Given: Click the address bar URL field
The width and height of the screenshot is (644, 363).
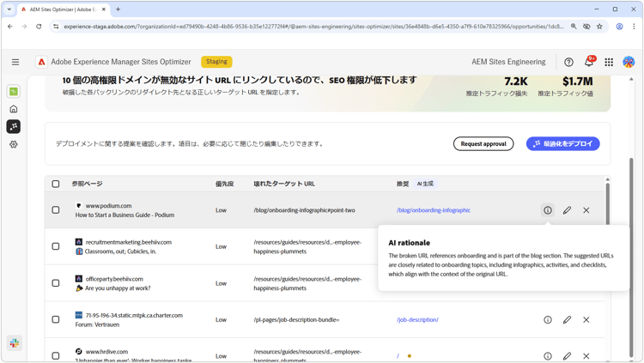Looking at the screenshot, I should click(x=314, y=27).
